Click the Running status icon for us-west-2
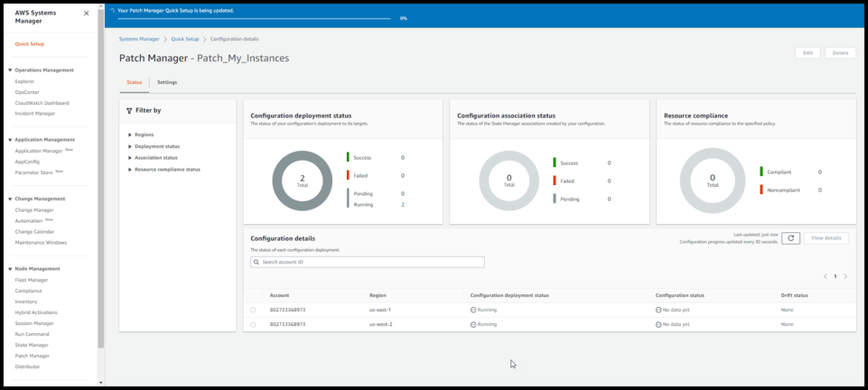 [473, 324]
